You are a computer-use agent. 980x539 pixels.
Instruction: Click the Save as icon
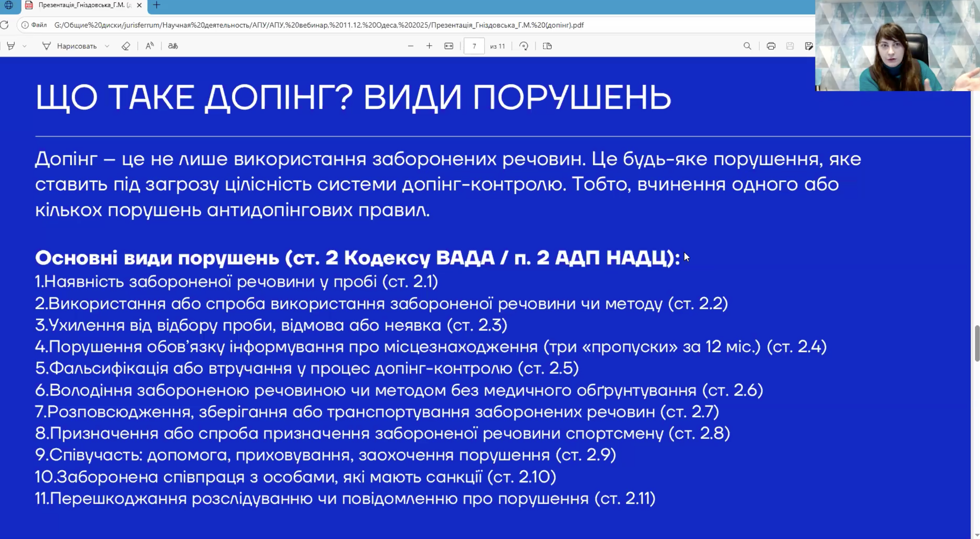coord(809,46)
